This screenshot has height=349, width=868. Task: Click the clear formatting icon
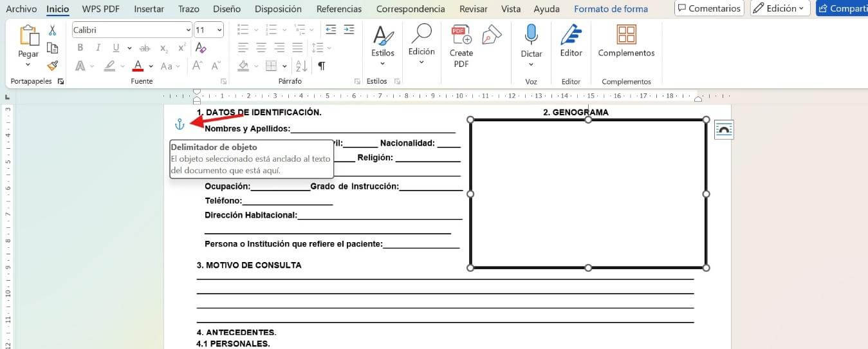click(200, 48)
